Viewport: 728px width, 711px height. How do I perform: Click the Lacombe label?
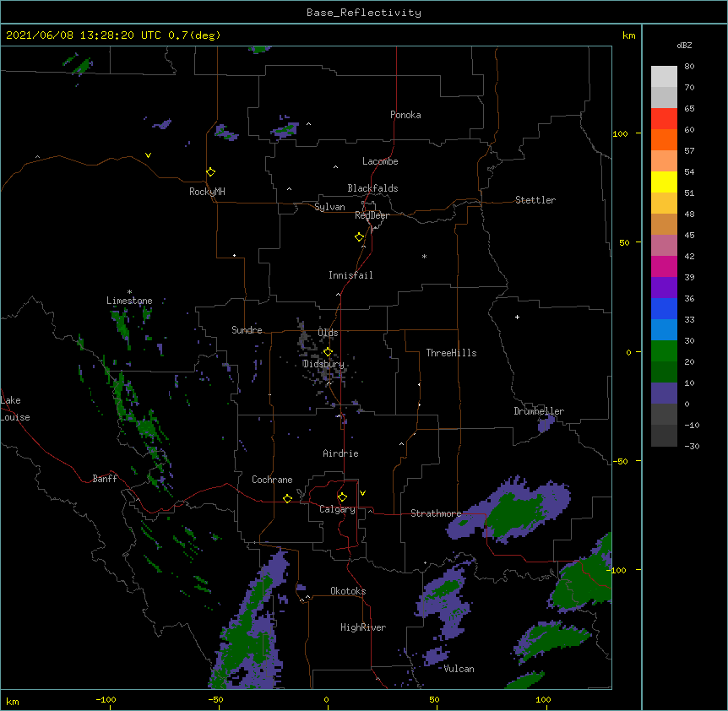[380, 161]
